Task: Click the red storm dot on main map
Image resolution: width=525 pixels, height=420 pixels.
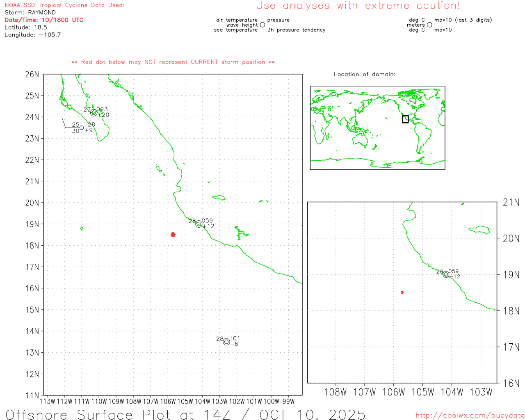Action: (173, 235)
